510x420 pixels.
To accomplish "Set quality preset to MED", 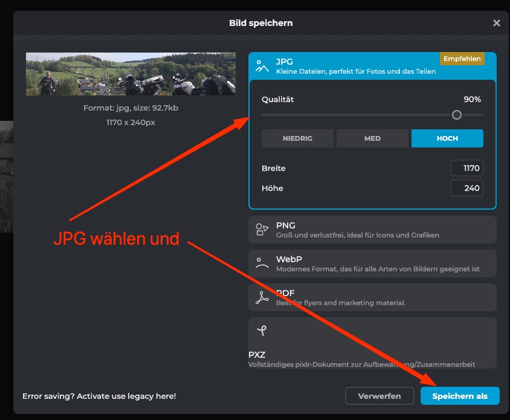I will (372, 138).
